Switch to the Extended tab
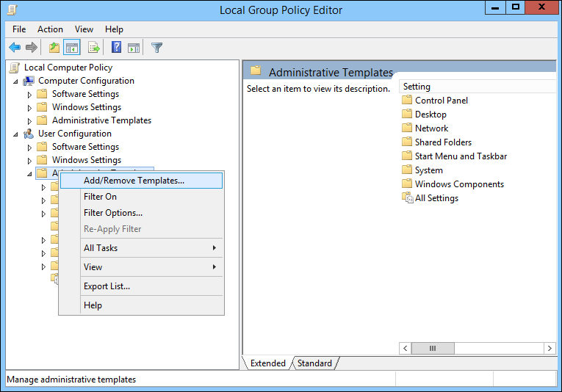The width and height of the screenshot is (562, 392). (267, 363)
